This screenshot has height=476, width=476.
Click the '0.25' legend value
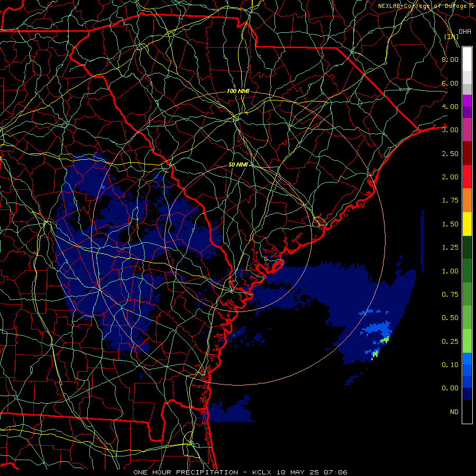(450, 342)
